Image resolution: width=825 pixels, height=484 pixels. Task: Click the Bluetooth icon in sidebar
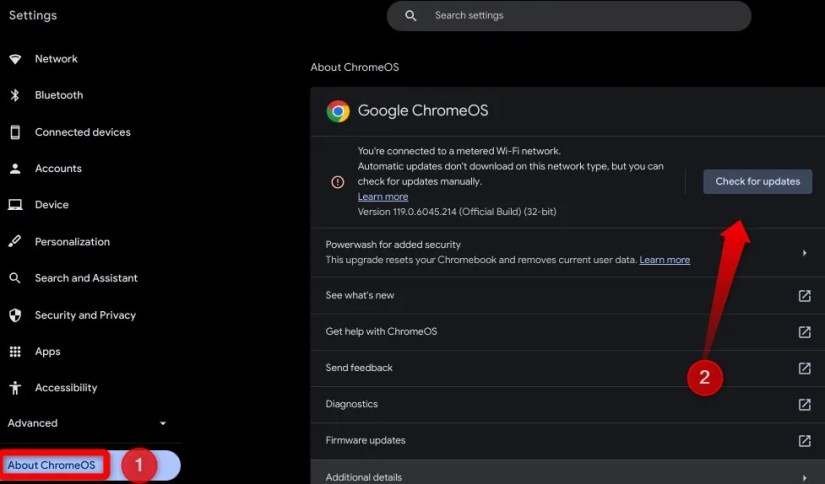[x=15, y=95]
